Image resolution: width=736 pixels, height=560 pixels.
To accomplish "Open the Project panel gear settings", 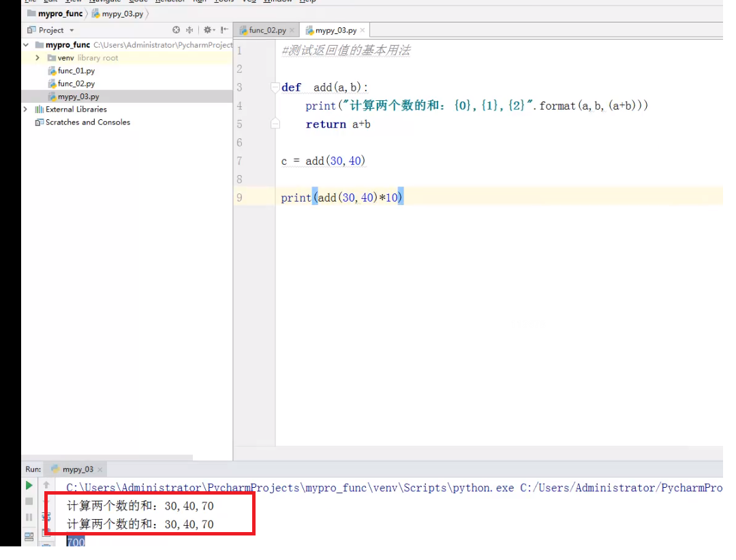I will point(209,30).
